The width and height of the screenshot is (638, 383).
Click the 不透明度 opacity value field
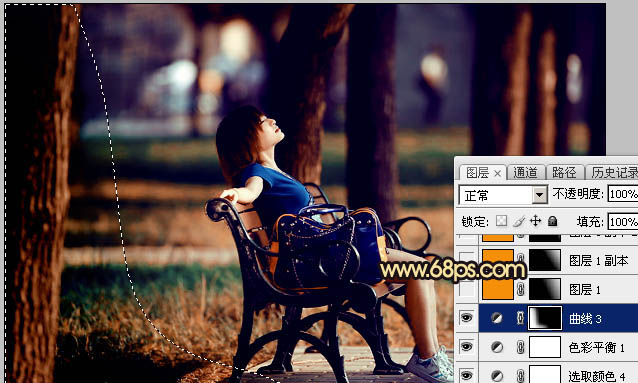tap(623, 194)
